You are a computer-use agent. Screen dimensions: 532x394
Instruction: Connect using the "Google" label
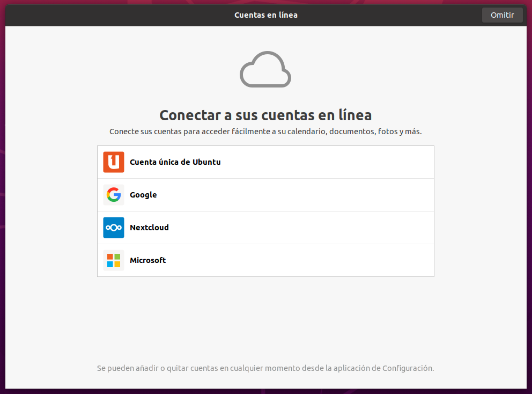143,195
